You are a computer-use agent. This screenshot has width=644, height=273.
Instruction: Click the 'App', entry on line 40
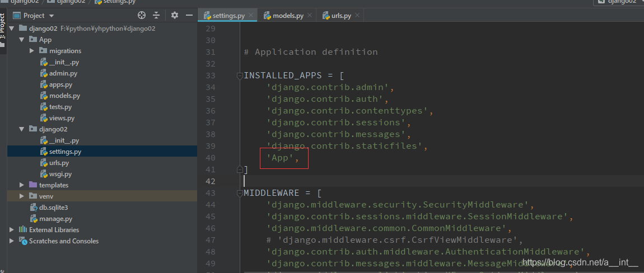point(282,158)
